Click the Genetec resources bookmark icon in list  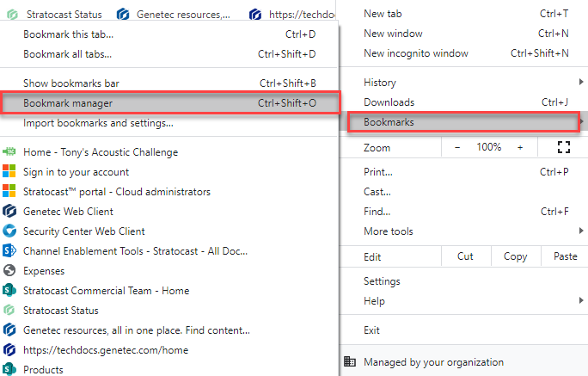(9, 330)
